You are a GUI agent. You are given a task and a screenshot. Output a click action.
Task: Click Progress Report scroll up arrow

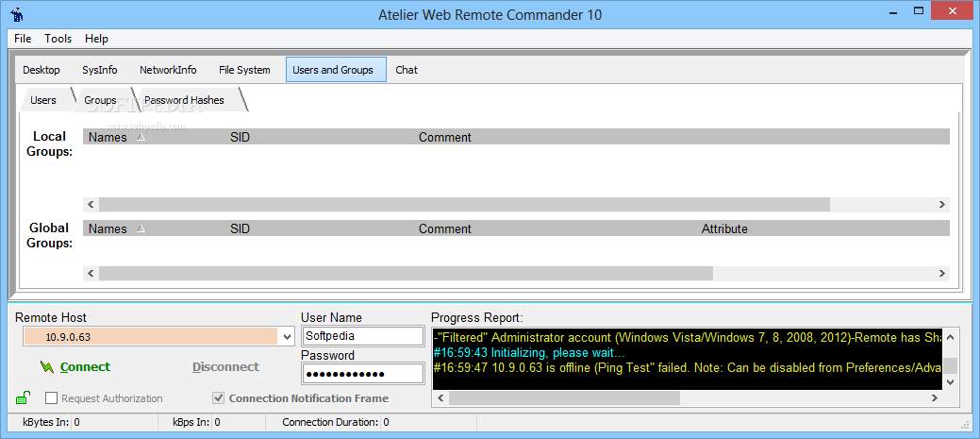click(x=950, y=338)
